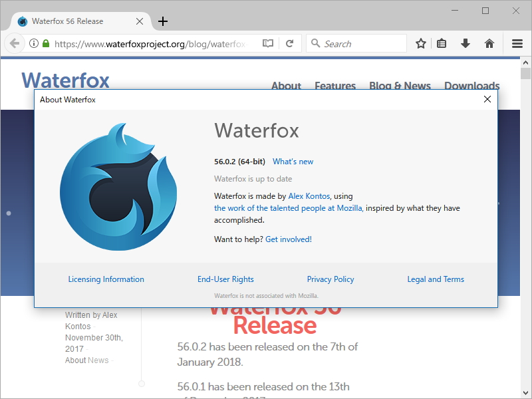The image size is (532, 399).
Task: View site security via the padlock
Action: (45, 43)
